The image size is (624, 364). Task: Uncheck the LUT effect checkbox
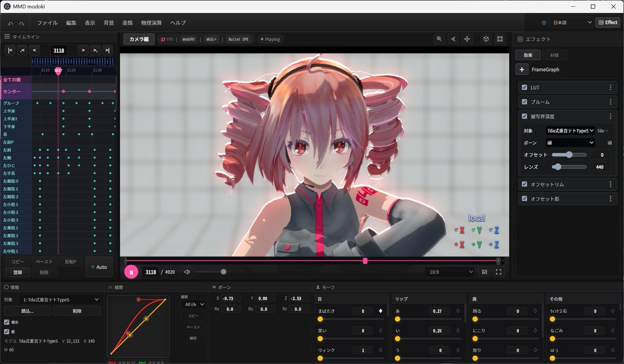(525, 87)
